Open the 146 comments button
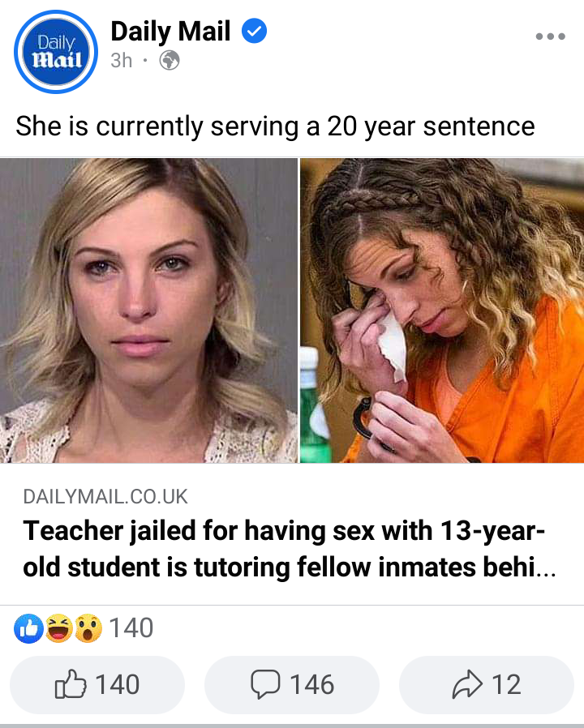 tap(292, 685)
